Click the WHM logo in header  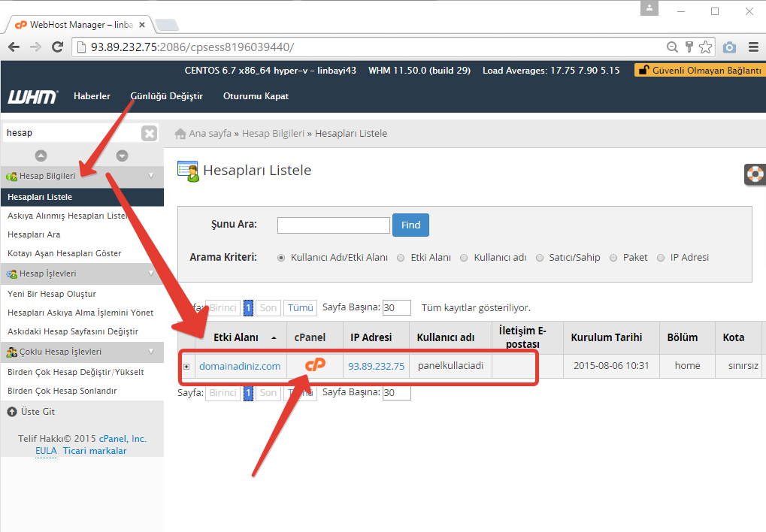32,97
